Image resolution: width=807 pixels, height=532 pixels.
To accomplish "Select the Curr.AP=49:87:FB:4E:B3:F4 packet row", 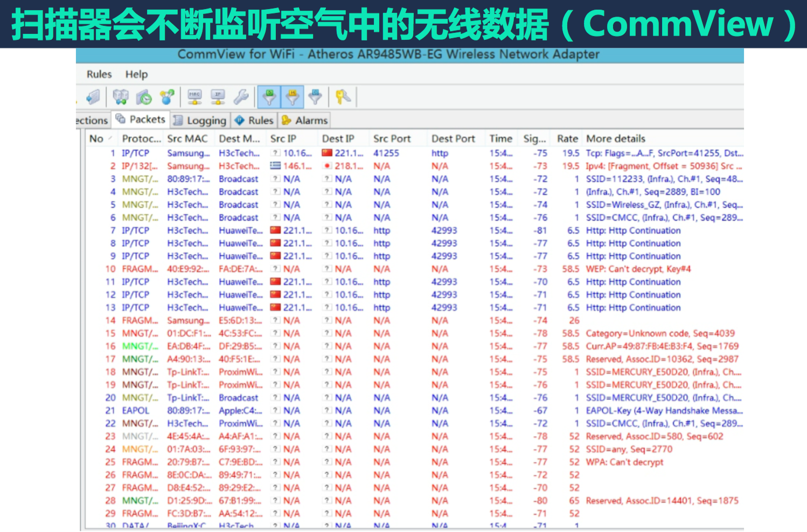I will [x=415, y=347].
